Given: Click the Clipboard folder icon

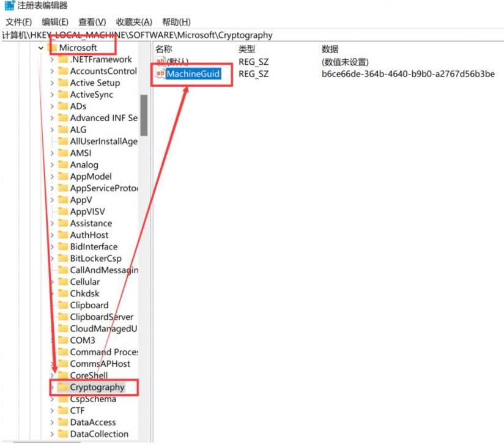Looking at the screenshot, I should pyautogui.click(x=62, y=305).
